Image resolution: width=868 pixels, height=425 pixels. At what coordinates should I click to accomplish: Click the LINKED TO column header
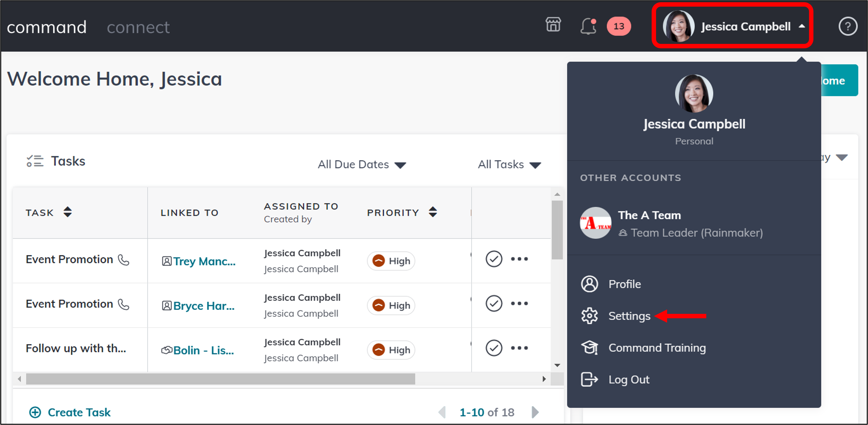point(189,212)
